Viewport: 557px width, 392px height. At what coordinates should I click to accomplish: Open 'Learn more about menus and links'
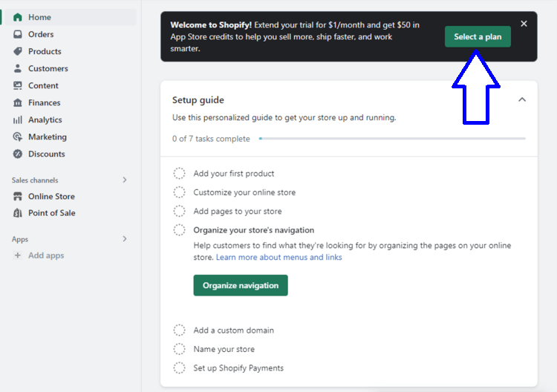278,257
